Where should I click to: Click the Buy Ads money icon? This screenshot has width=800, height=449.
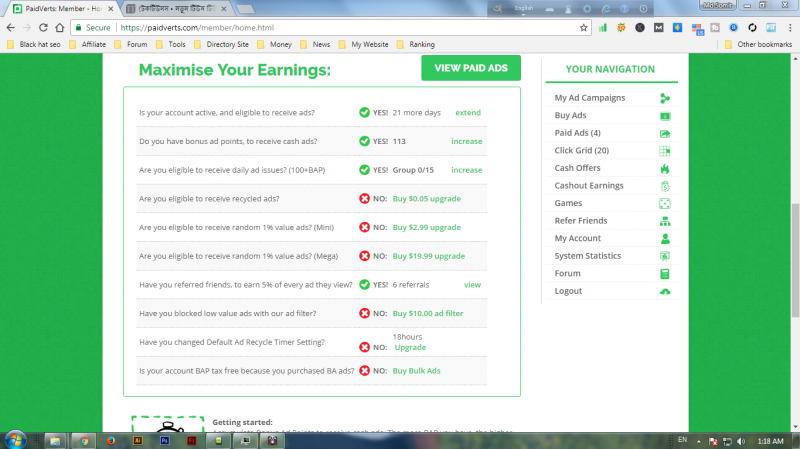(x=665, y=116)
